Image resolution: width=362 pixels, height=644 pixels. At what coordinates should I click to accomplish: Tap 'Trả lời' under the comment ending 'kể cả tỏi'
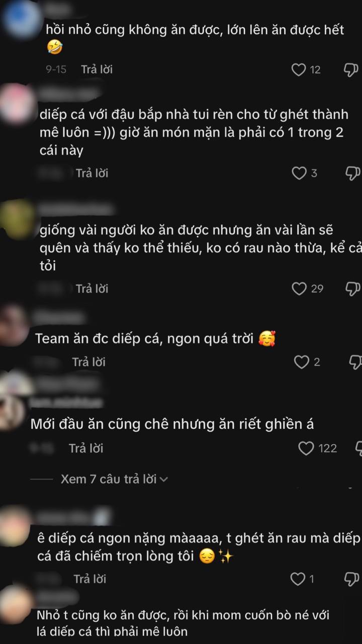tap(92, 289)
